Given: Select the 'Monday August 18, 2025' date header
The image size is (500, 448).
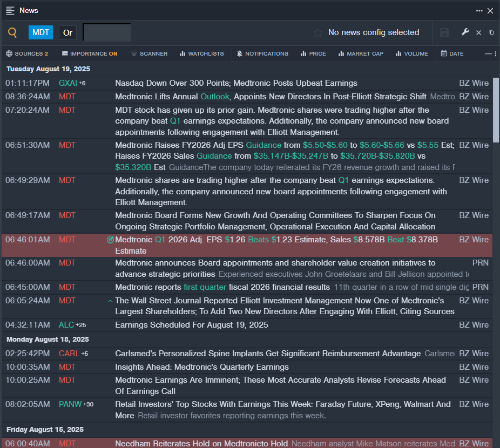Looking at the screenshot, I should point(48,340).
